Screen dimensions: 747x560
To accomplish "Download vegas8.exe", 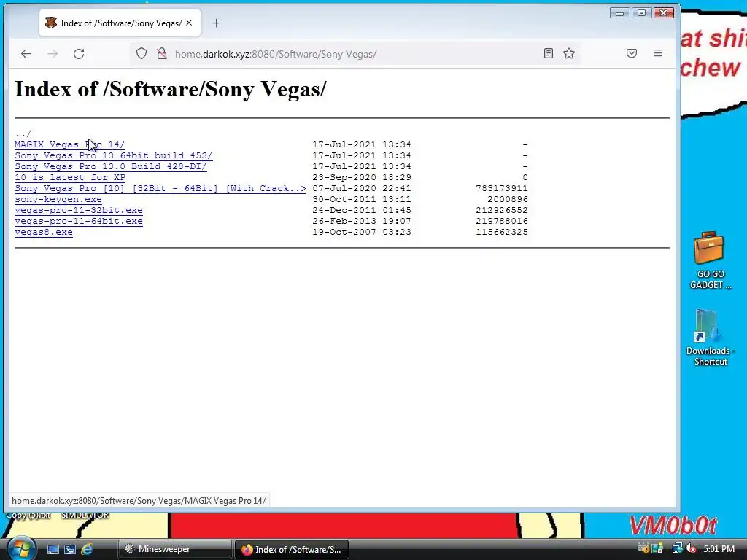I will click(x=44, y=232).
